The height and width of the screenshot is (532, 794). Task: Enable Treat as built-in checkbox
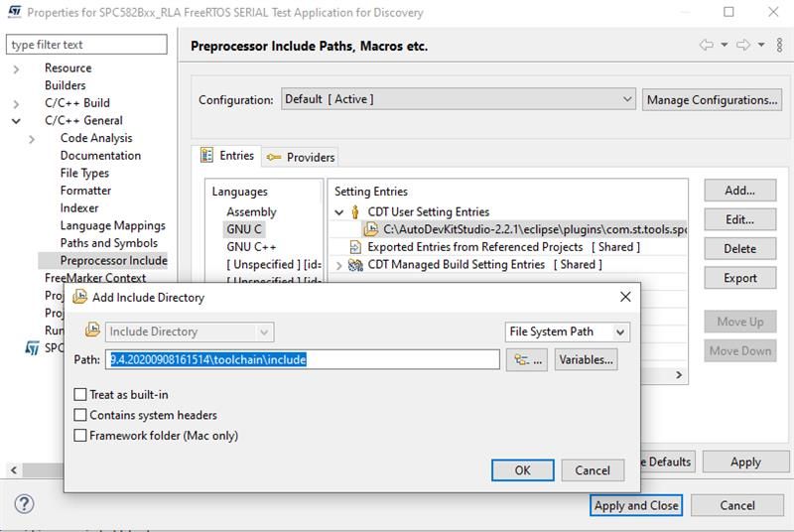(x=81, y=395)
